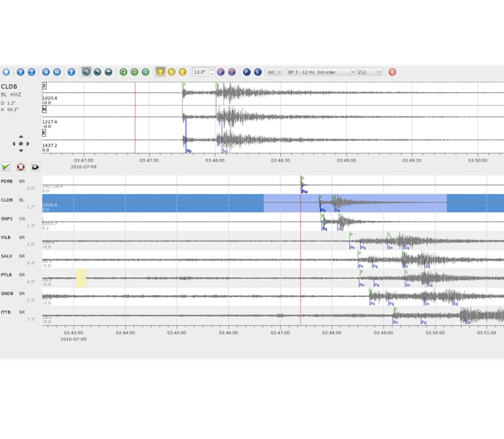
Task: Toggle the yellow E component button
Action: click(x=182, y=72)
